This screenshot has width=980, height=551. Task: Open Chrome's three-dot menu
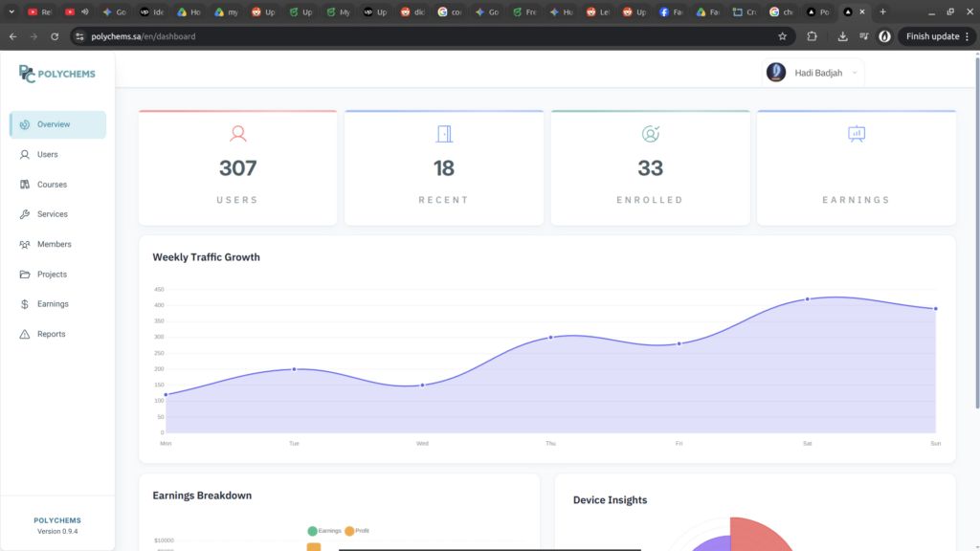tap(968, 36)
